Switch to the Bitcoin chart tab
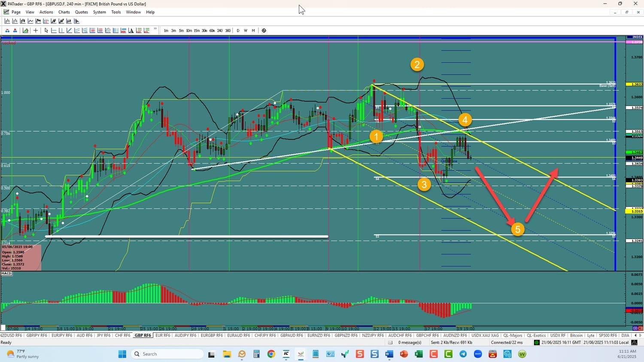The width and height of the screenshot is (644, 362). point(576,335)
